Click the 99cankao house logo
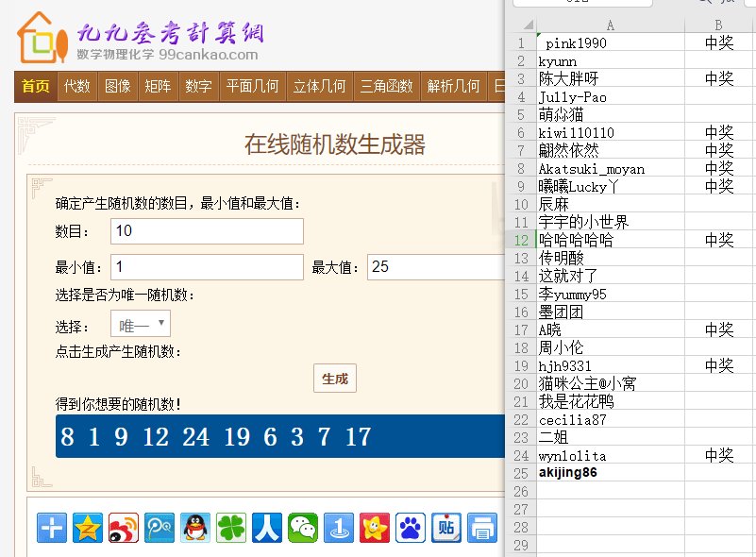Image resolution: width=756 pixels, height=557 pixels. [42, 38]
